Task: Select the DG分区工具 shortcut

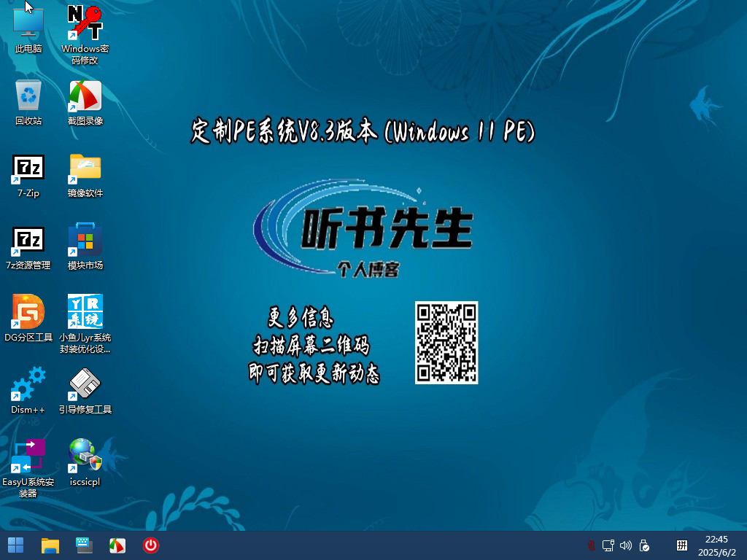Action: 28,318
